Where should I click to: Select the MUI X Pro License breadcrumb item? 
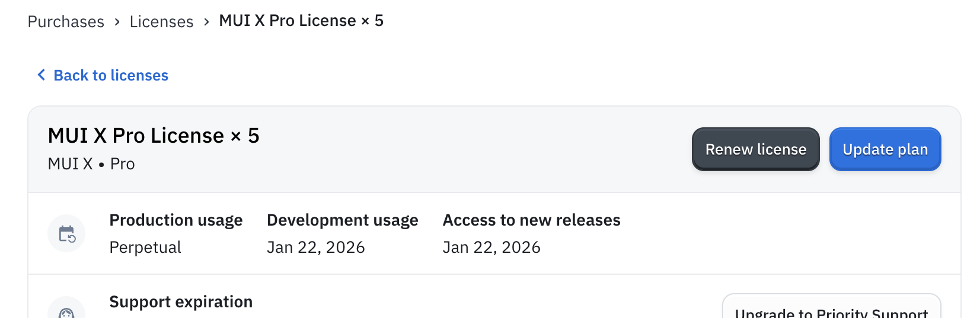[301, 21]
